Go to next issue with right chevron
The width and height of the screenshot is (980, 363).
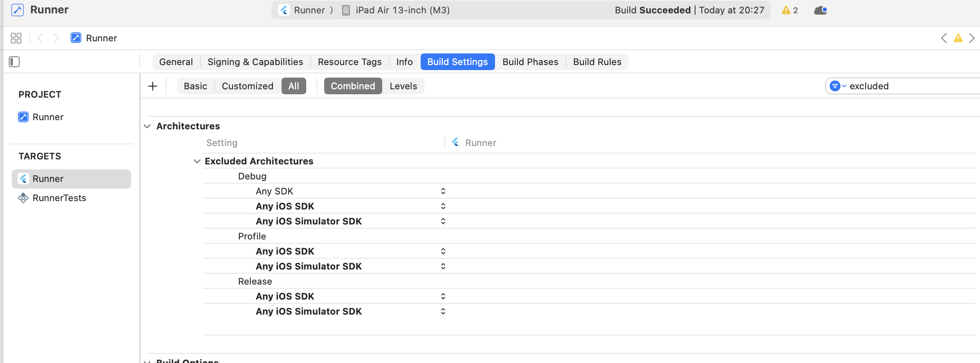click(x=972, y=38)
